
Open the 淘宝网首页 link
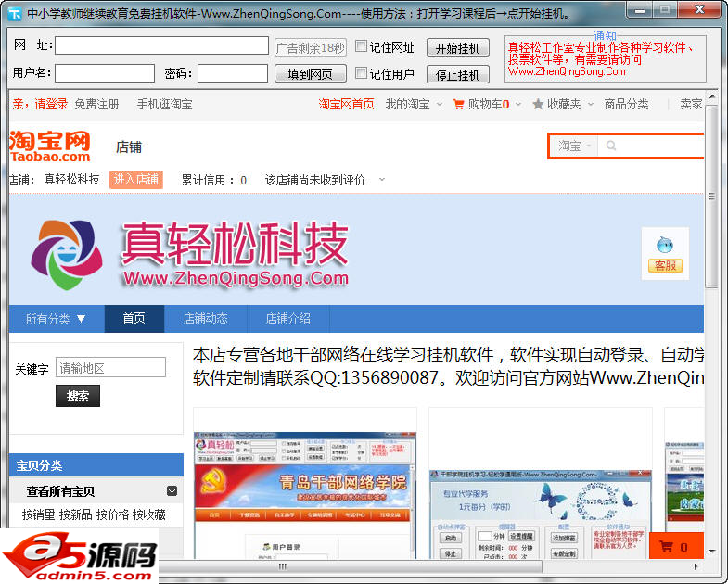[346, 105]
